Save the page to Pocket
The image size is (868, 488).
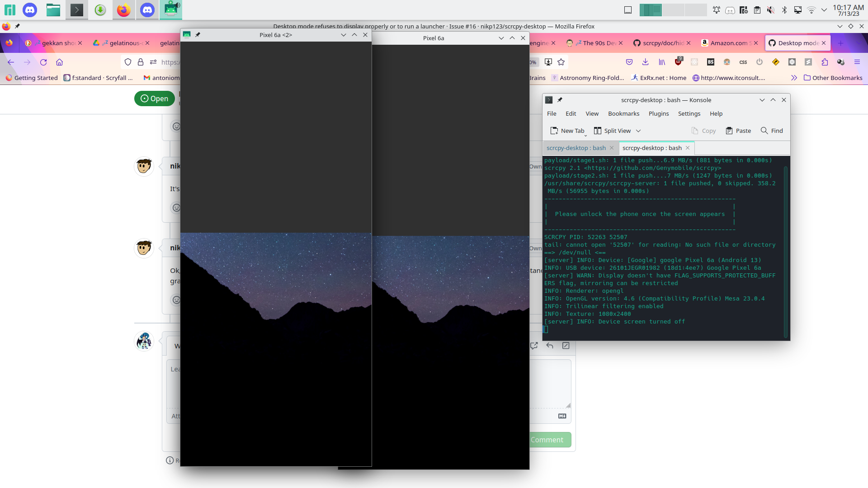tap(629, 62)
